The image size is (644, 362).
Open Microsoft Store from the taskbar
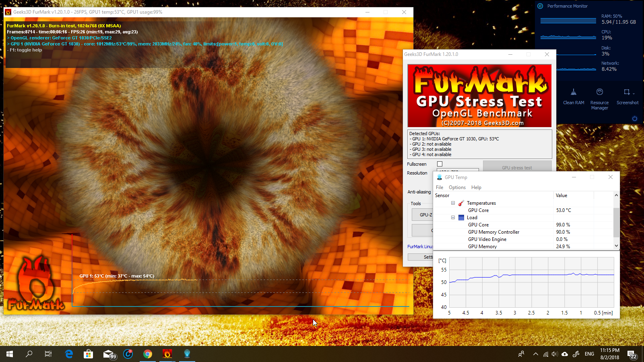point(88,354)
